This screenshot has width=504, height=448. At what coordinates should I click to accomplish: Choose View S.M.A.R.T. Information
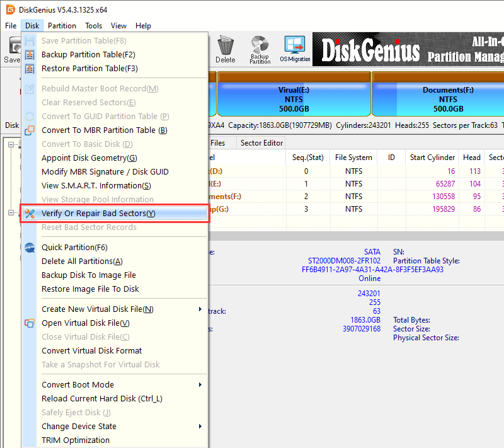click(x=96, y=186)
